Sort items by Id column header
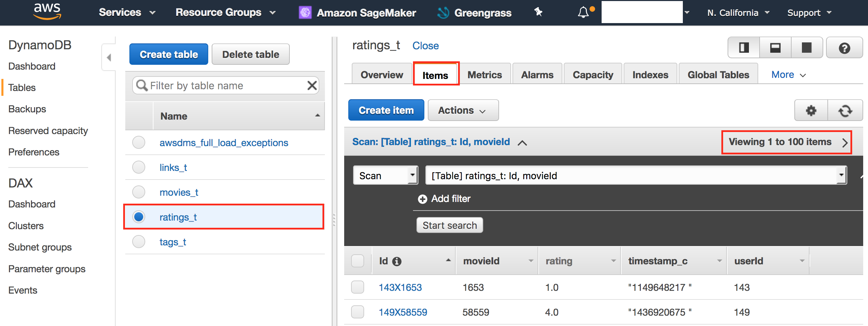The height and width of the screenshot is (326, 868). click(x=414, y=261)
